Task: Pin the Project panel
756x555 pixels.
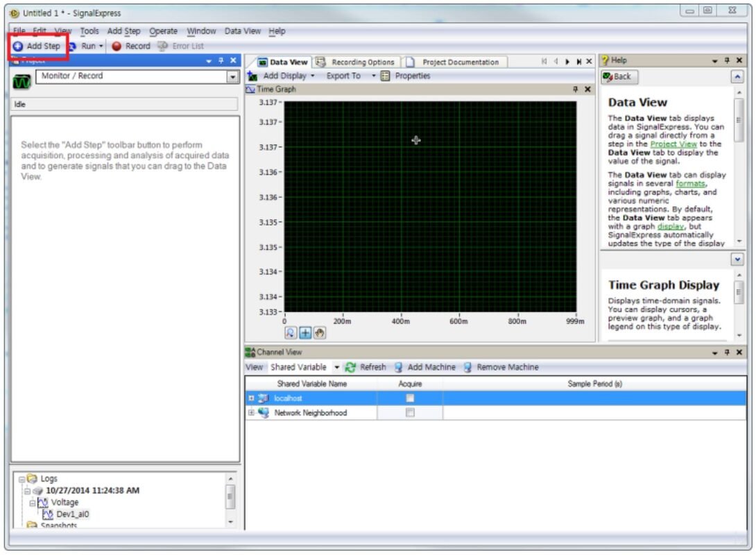Action: point(221,61)
